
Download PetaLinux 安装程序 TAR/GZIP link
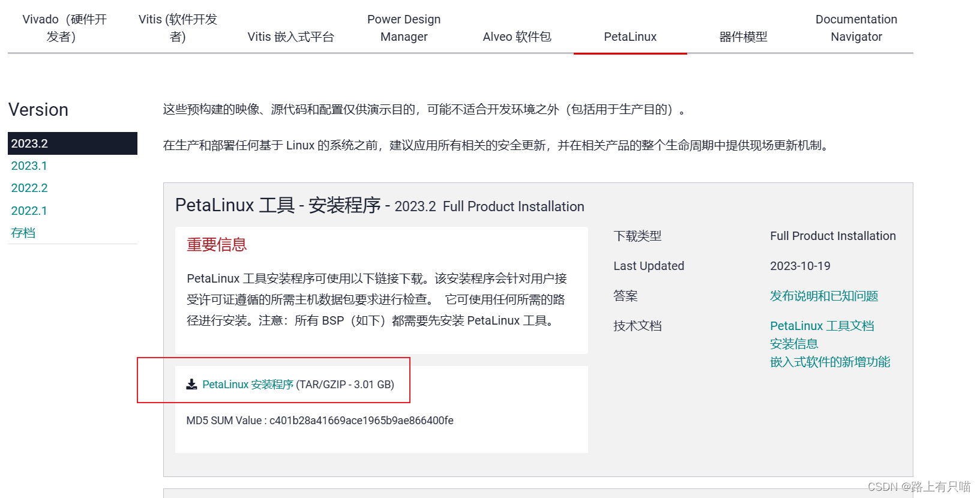(x=248, y=385)
